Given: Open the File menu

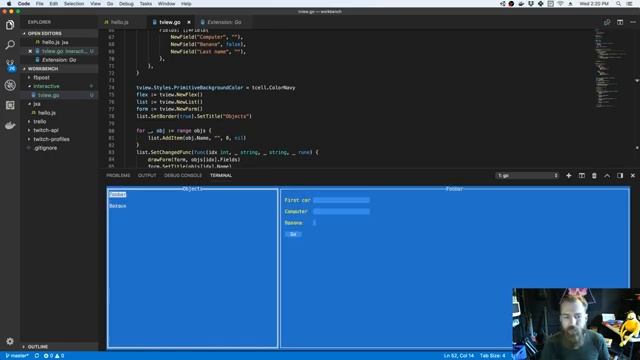Looking at the screenshot, I should coord(40,4).
